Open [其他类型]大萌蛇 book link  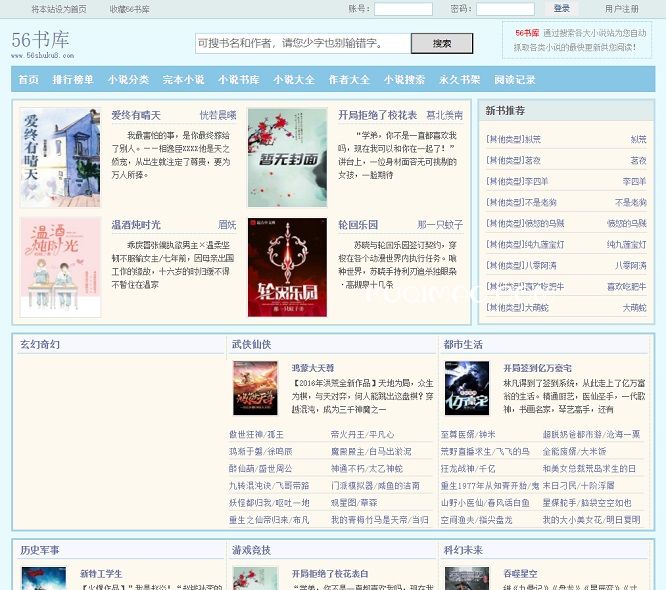tap(517, 308)
